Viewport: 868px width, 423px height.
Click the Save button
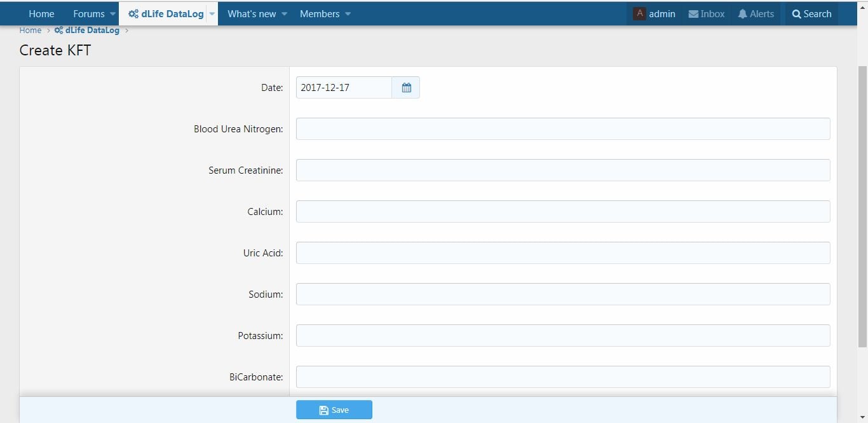[334, 410]
